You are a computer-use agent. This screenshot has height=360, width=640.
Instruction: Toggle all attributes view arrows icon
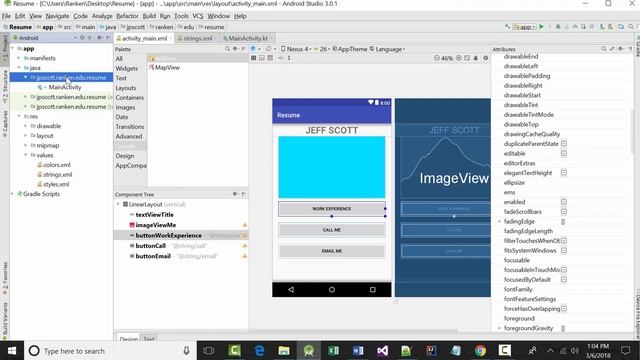(612, 49)
